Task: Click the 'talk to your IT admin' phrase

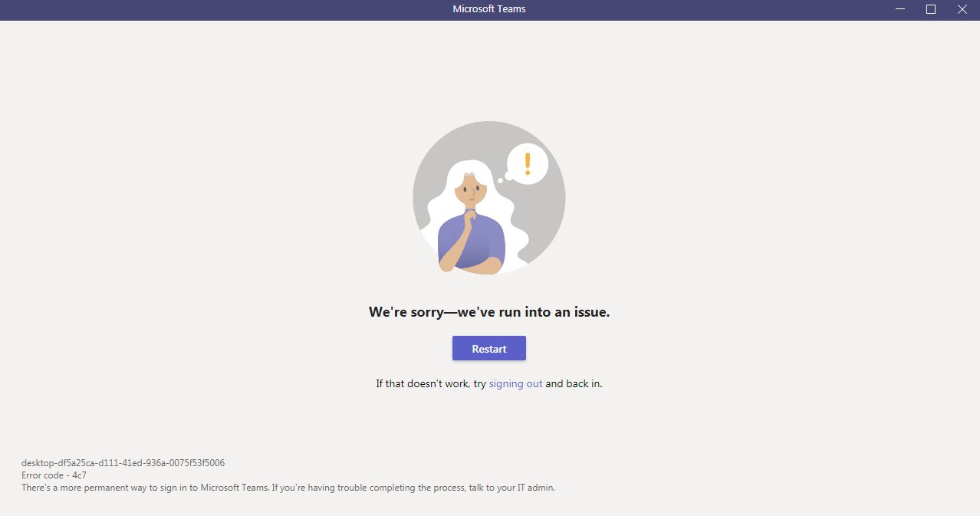Action: pyautogui.click(x=511, y=488)
